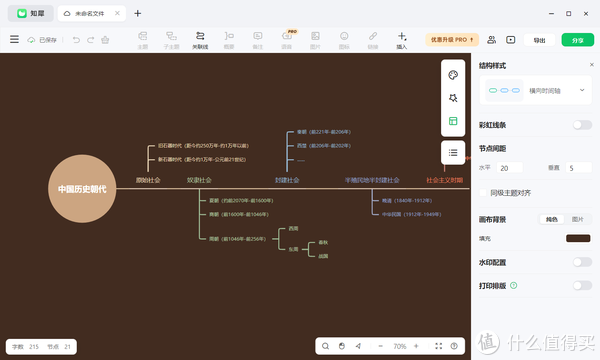Select the 关联线 relationship line tool

pyautogui.click(x=200, y=40)
